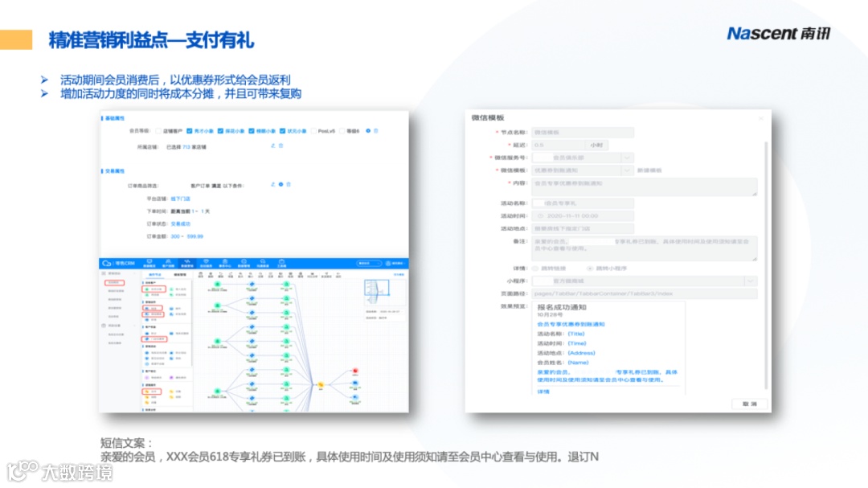Select the 跳转小程序 radio button
The image size is (868, 488).
pos(590,269)
